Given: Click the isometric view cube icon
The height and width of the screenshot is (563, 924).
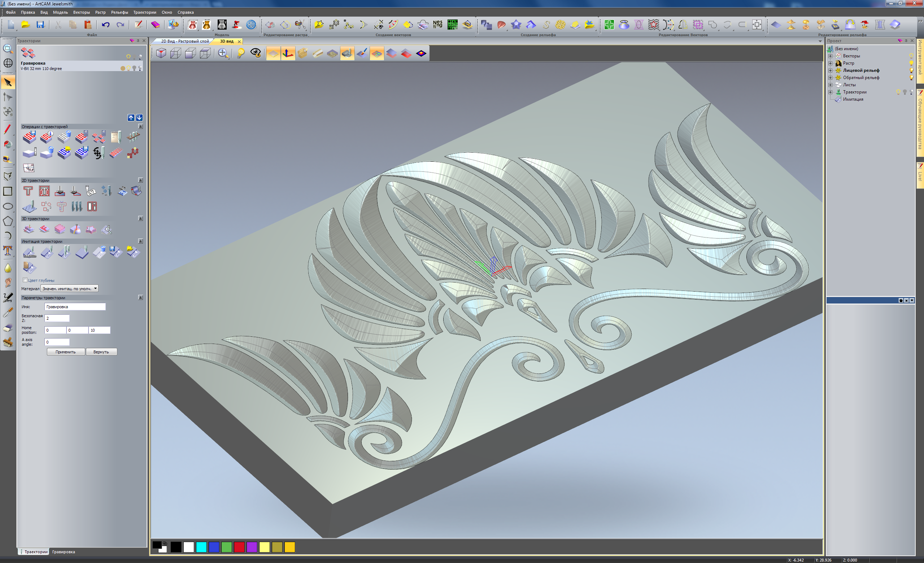Looking at the screenshot, I should coord(161,53).
